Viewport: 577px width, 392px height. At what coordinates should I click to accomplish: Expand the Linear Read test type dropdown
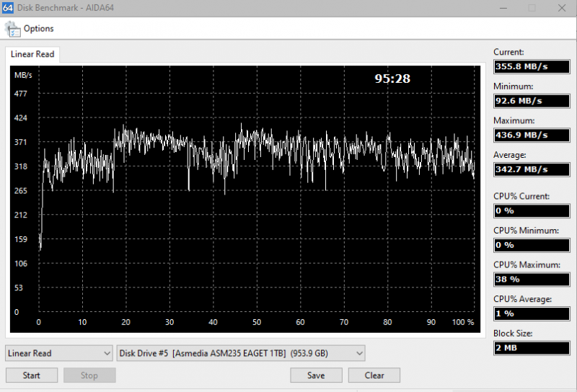pos(59,353)
